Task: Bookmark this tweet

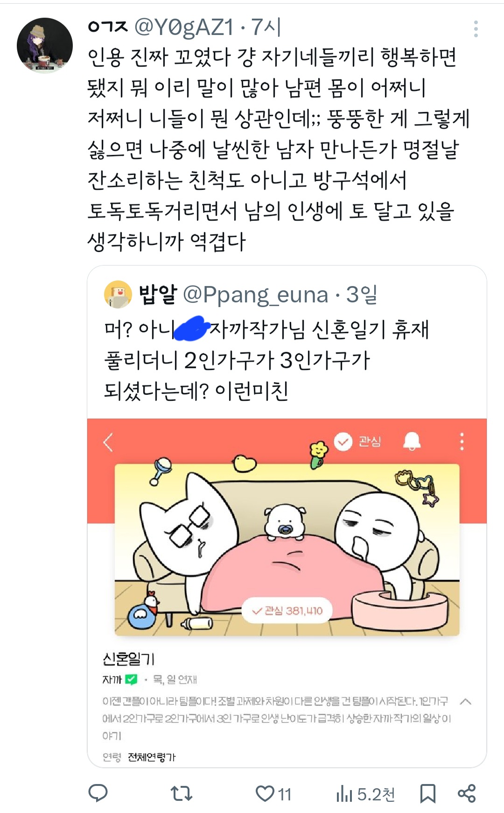Action: pos(427,793)
